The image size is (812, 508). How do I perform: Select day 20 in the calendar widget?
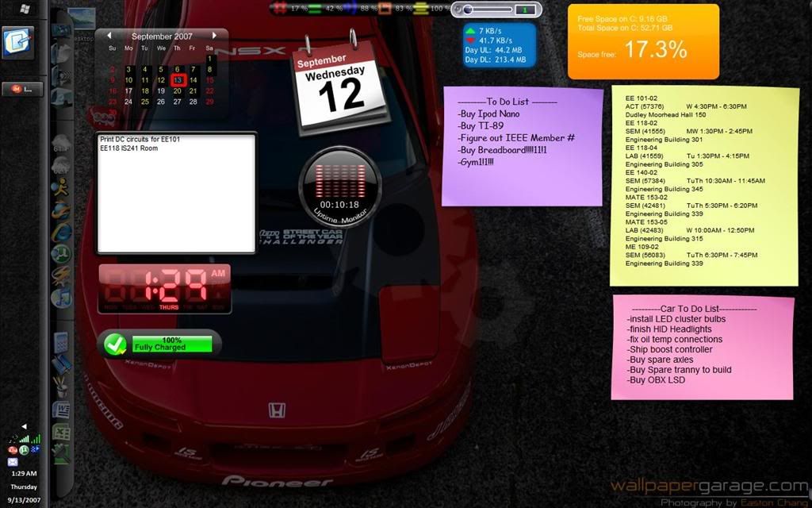point(177,90)
